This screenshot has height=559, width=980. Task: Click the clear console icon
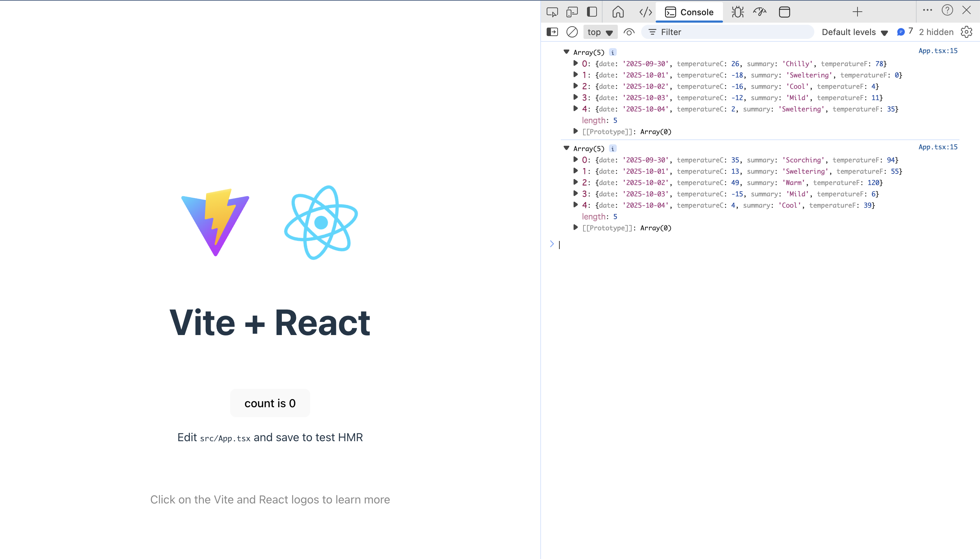coord(572,32)
